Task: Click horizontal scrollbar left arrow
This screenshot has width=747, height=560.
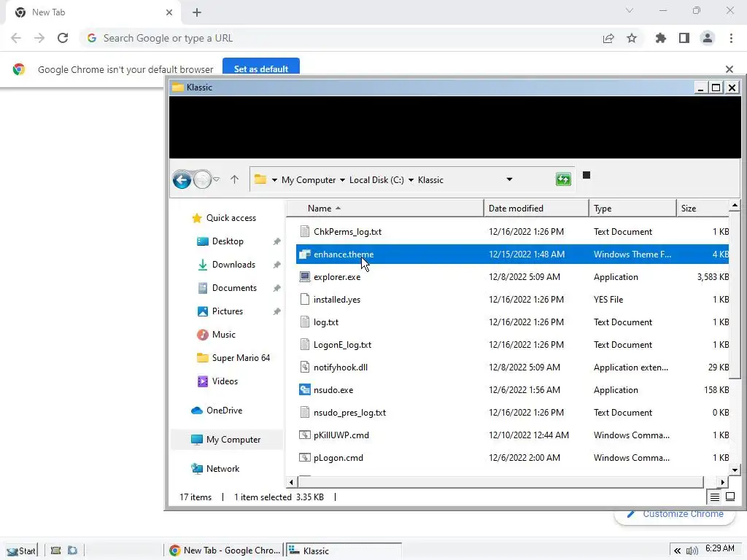Action: pyautogui.click(x=292, y=483)
